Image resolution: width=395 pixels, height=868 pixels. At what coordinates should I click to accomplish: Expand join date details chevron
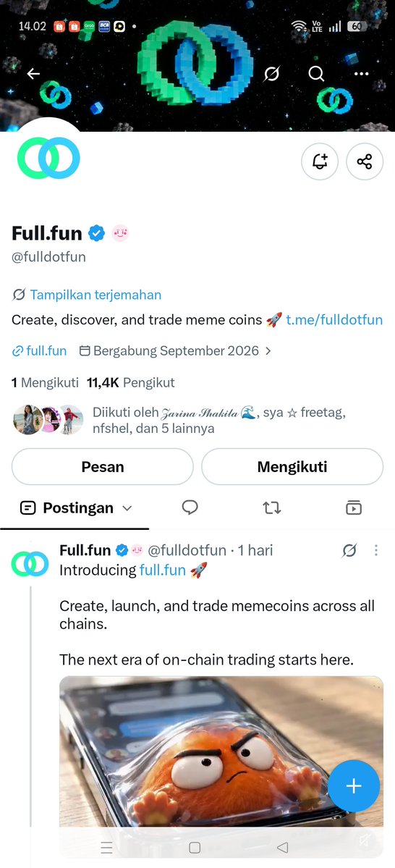coord(268,351)
